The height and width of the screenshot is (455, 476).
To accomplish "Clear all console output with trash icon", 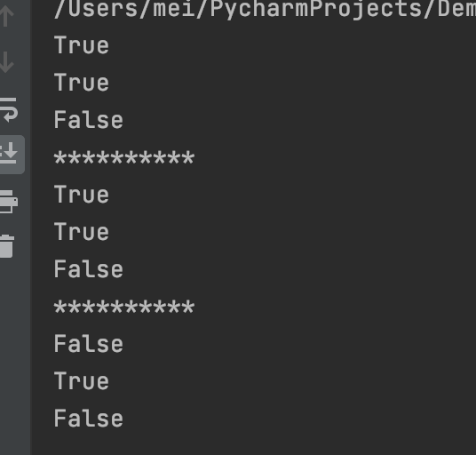I will point(7,246).
